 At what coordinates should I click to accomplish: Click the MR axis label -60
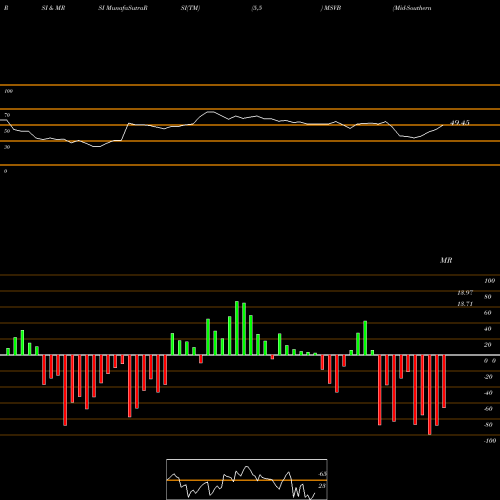tap(488, 409)
